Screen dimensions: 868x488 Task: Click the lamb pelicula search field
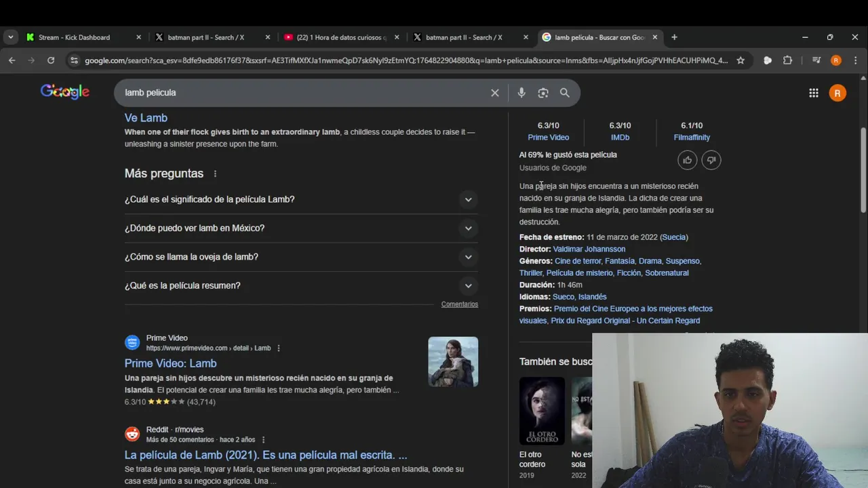pyautogui.click(x=302, y=93)
